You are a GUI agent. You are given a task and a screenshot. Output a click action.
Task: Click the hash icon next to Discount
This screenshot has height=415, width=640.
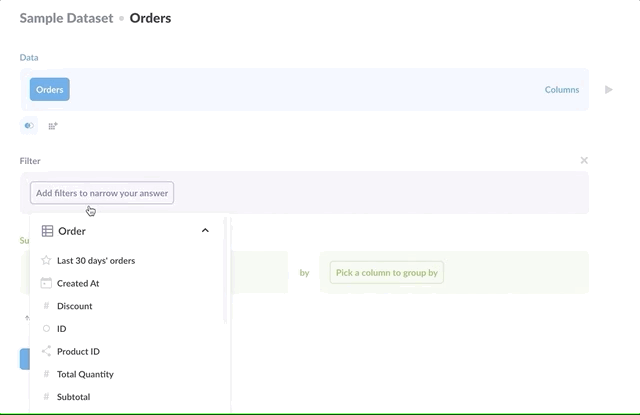coord(46,306)
